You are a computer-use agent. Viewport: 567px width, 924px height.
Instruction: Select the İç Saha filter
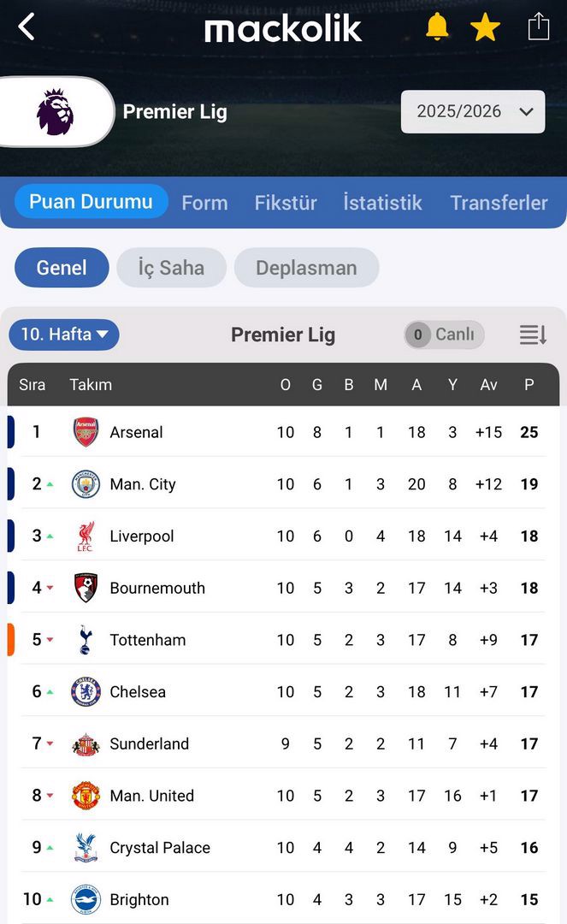point(171,268)
